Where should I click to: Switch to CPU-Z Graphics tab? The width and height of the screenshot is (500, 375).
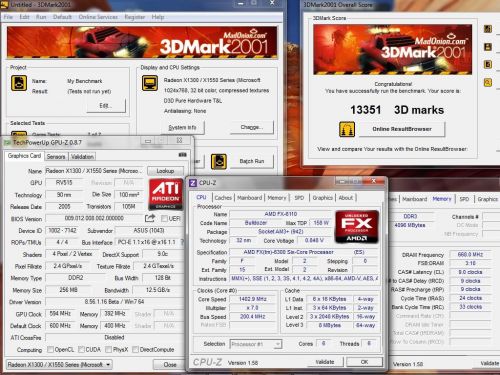(322, 198)
